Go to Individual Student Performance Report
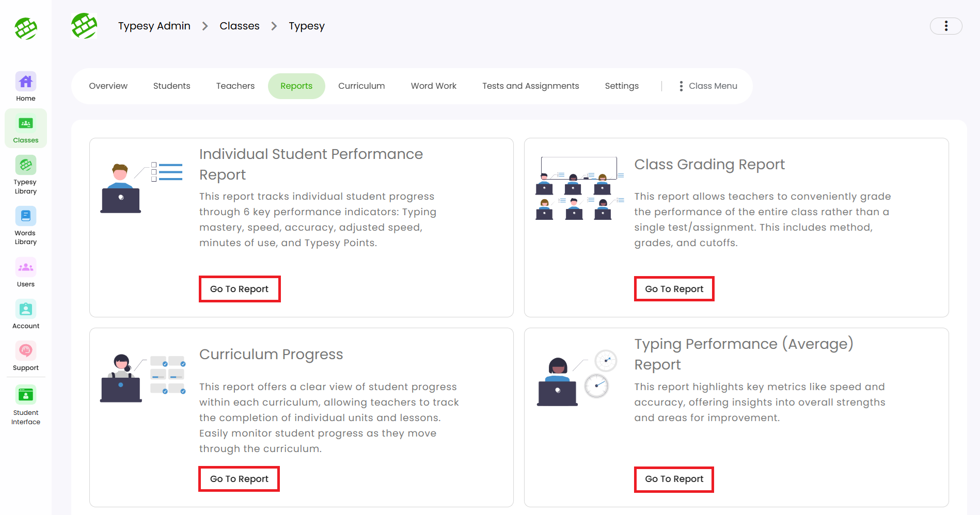The width and height of the screenshot is (980, 515). (x=240, y=289)
